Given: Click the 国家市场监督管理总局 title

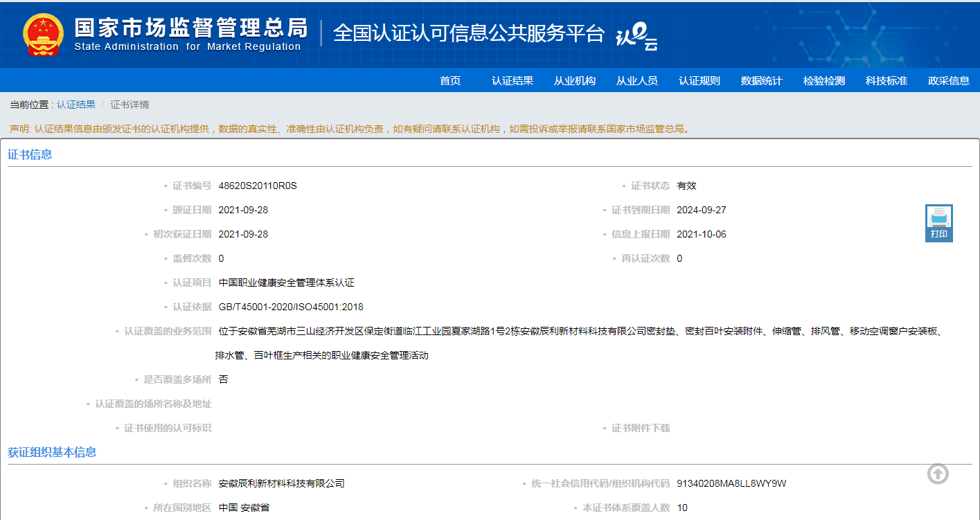Looking at the screenshot, I should click(190, 28).
